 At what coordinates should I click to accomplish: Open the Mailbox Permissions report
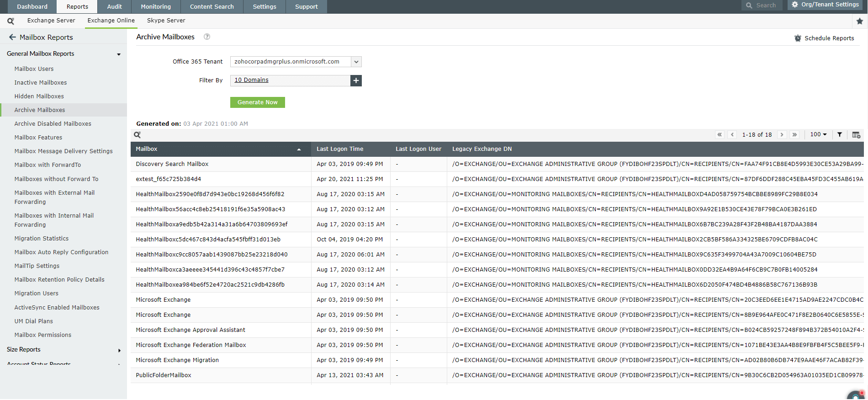tap(43, 335)
